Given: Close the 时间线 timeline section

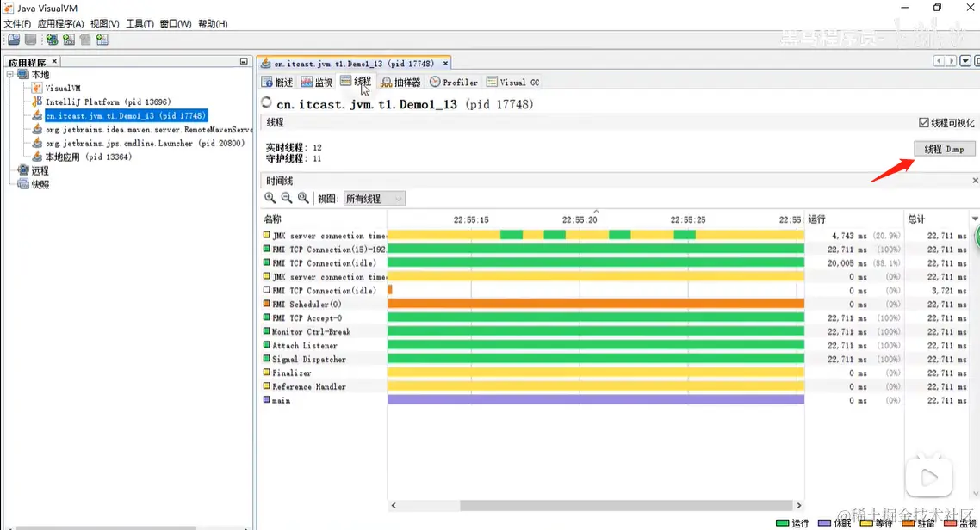Looking at the screenshot, I should [975, 181].
